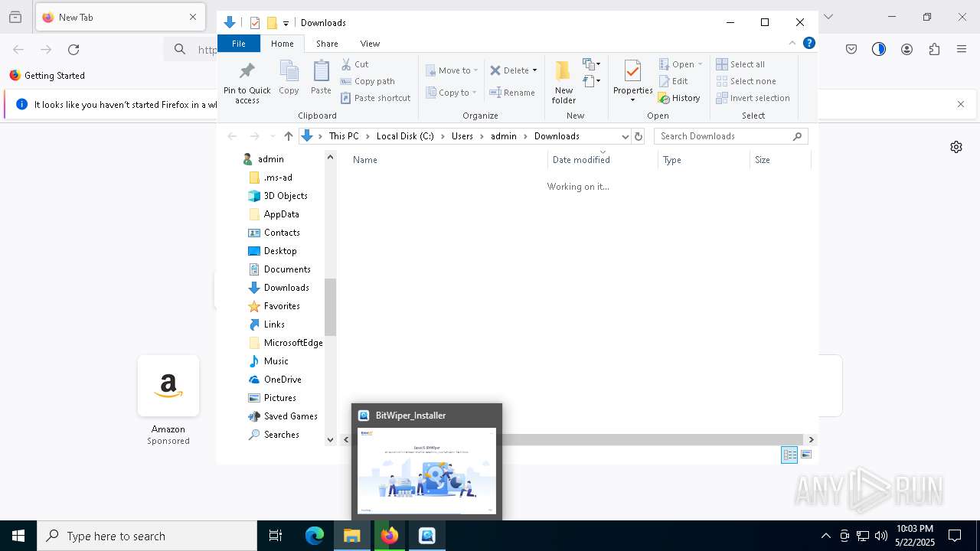Refresh the Downloads folder view

click(x=639, y=136)
